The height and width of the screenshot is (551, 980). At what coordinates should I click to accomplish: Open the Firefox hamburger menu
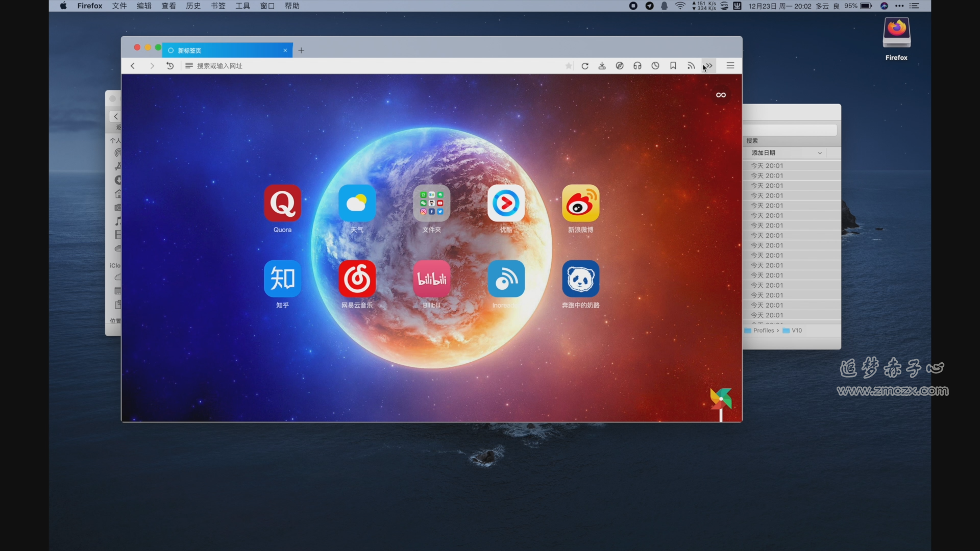[730, 66]
